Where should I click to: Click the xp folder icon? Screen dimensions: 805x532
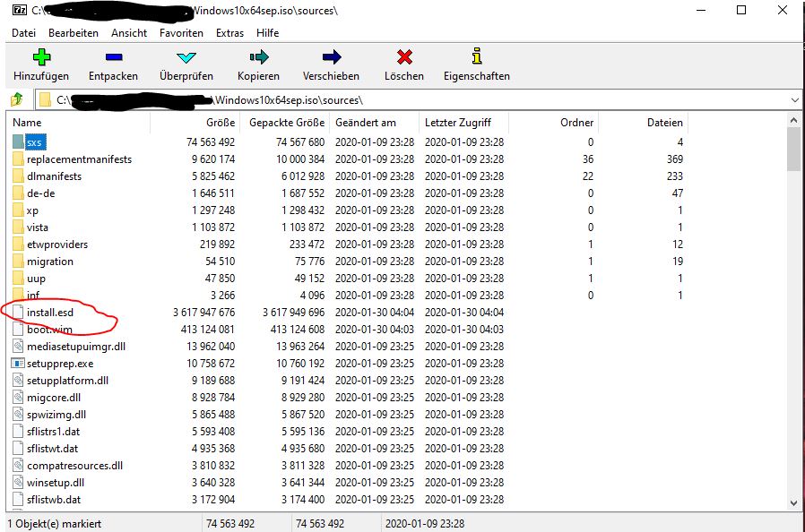pyautogui.click(x=18, y=210)
